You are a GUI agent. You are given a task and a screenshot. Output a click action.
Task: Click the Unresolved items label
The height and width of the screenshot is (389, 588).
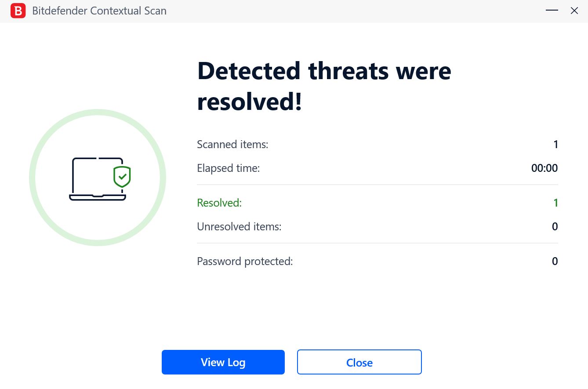pyautogui.click(x=239, y=226)
